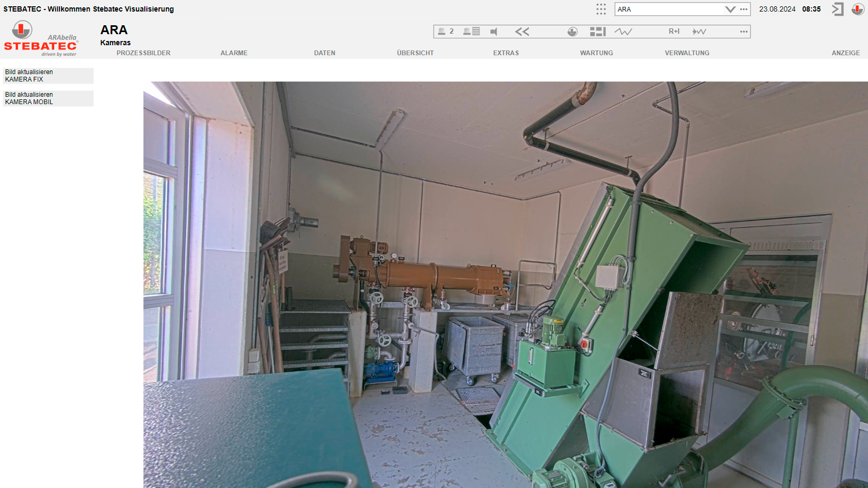This screenshot has width=868, height=488.
Task: Open the alarm list icon
Action: pos(471,32)
